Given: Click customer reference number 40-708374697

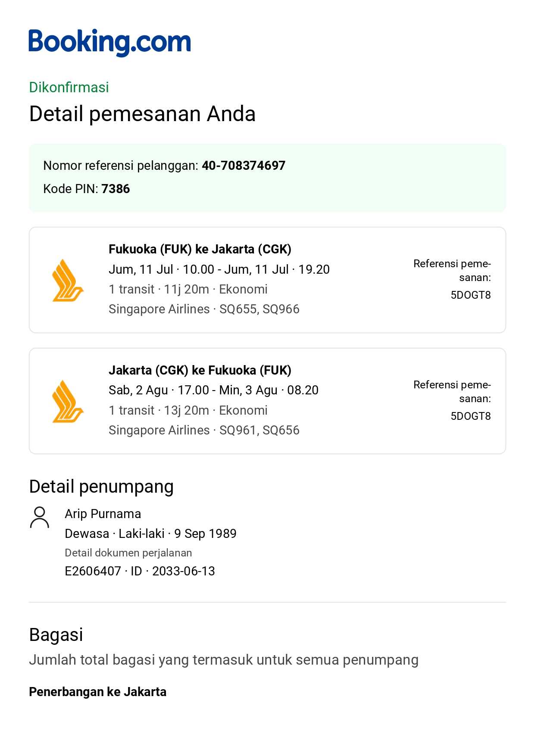Looking at the screenshot, I should pyautogui.click(x=244, y=166).
